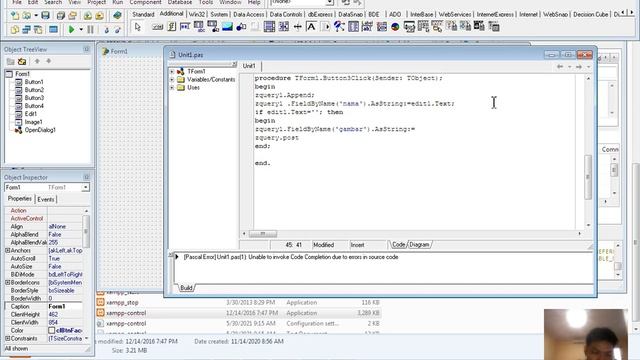Click move-up arrow in Object TreeView toolbar

pos(37,61)
